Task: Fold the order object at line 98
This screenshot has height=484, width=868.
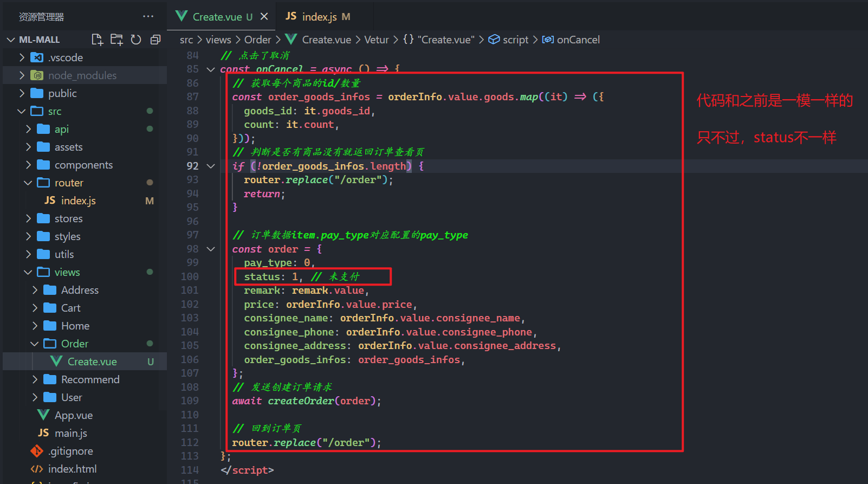Action: 211,249
